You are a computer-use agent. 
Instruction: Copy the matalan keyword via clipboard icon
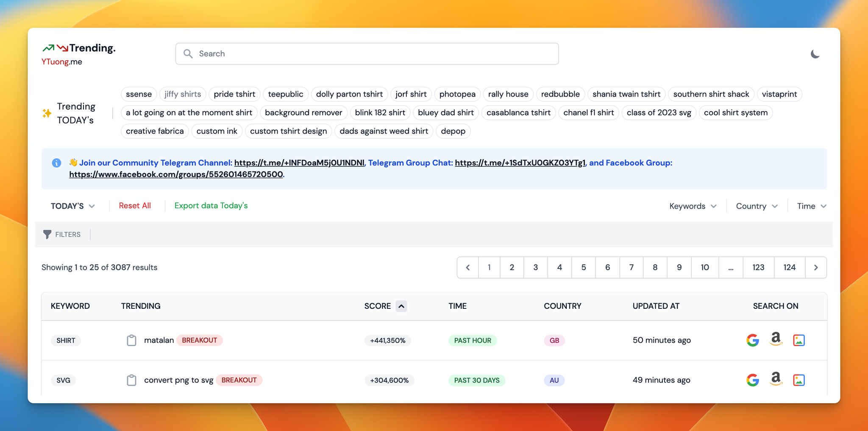pyautogui.click(x=131, y=340)
